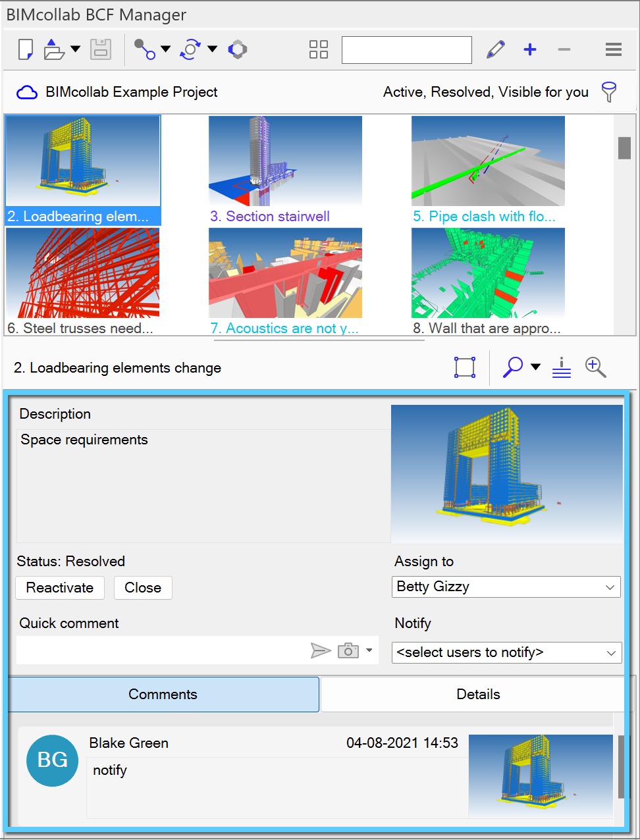Open the BIMcollab hexagon logo icon
The width and height of the screenshot is (640, 840).
click(238, 49)
